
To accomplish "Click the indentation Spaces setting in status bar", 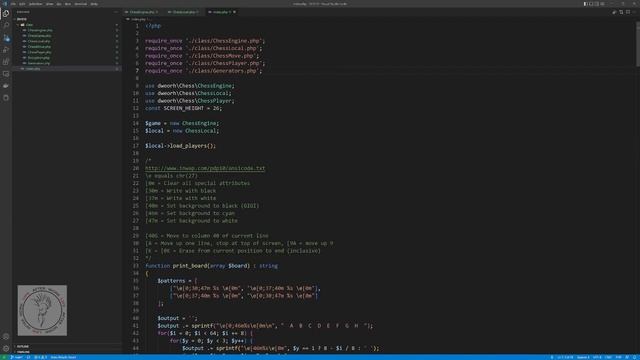I will pyautogui.click(x=583, y=357).
